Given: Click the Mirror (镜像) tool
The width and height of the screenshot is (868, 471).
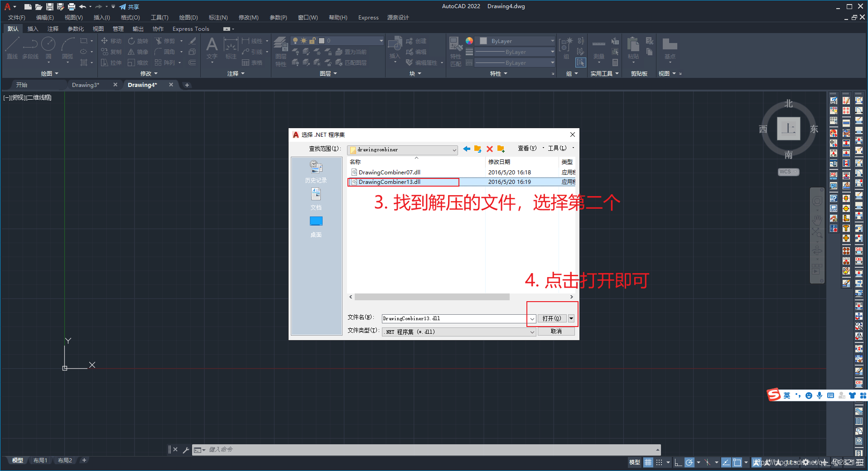Looking at the screenshot, I should [138, 52].
